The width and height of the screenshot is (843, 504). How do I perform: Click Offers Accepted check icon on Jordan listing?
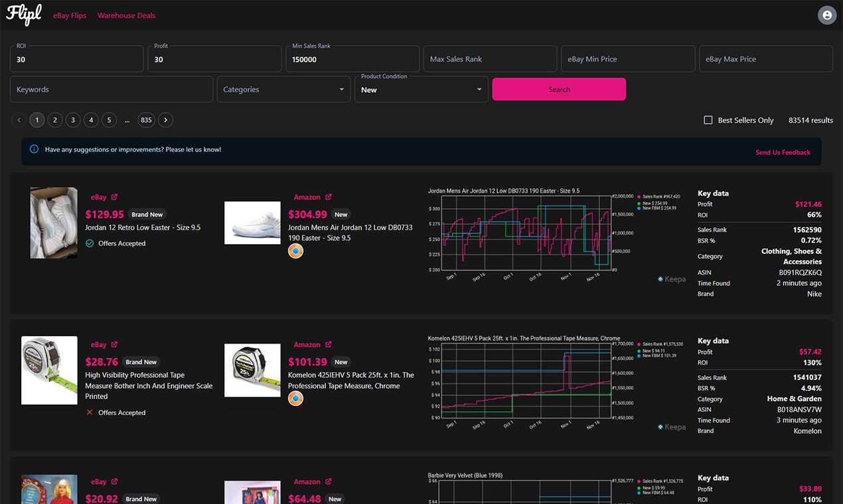click(x=90, y=243)
